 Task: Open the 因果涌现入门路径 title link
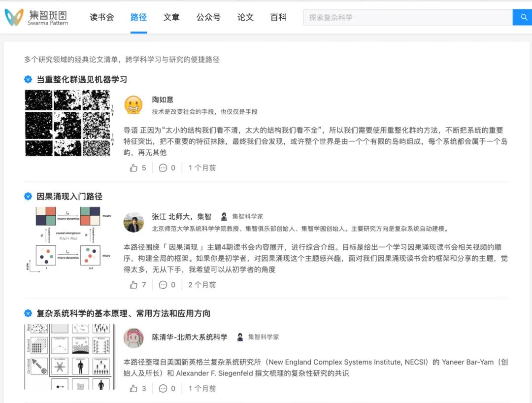click(69, 197)
